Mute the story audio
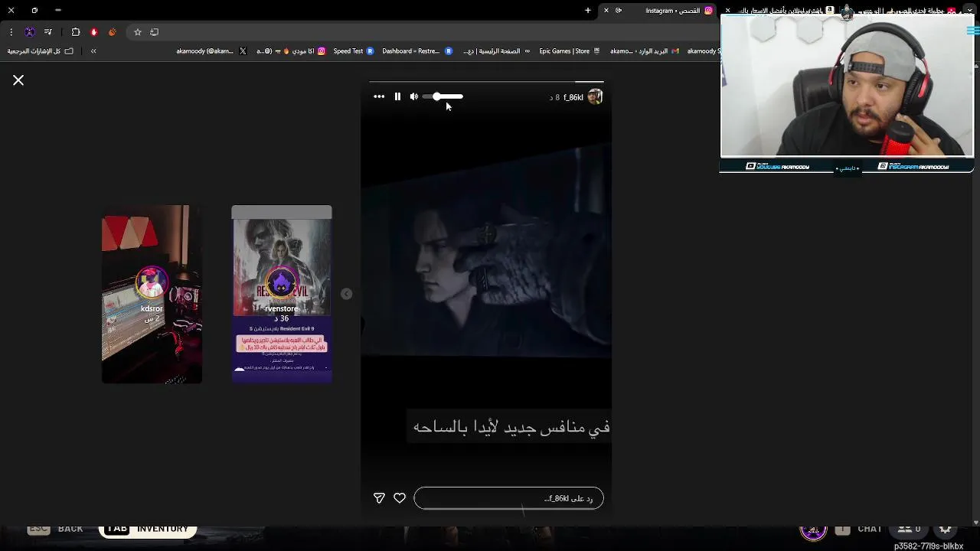The width and height of the screenshot is (980, 551). pos(414,96)
